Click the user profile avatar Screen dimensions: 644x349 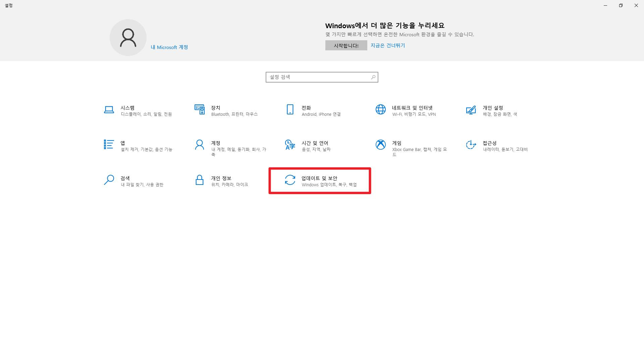(128, 37)
